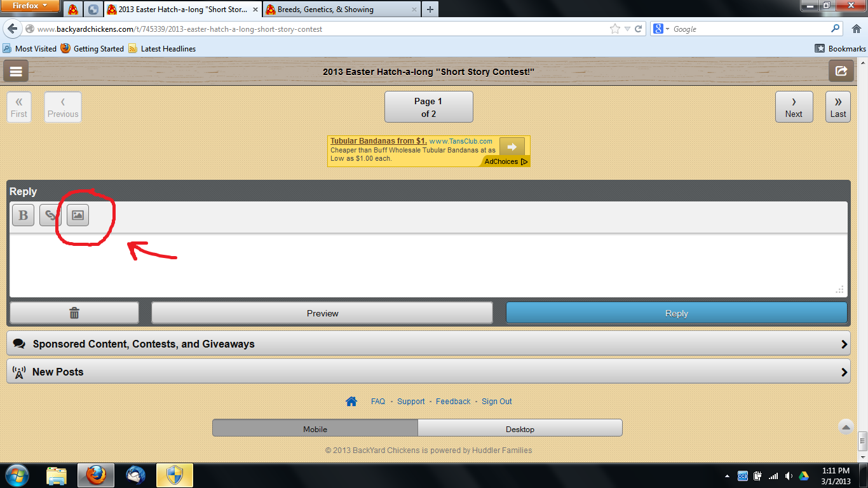Image resolution: width=868 pixels, height=488 pixels.
Task: Click the insert link icon
Action: point(50,215)
